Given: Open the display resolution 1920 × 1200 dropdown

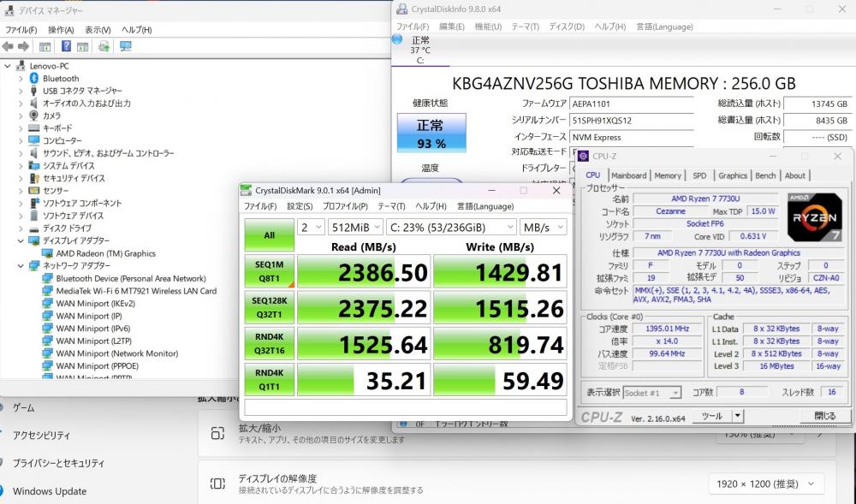Looking at the screenshot, I should click(x=766, y=483).
